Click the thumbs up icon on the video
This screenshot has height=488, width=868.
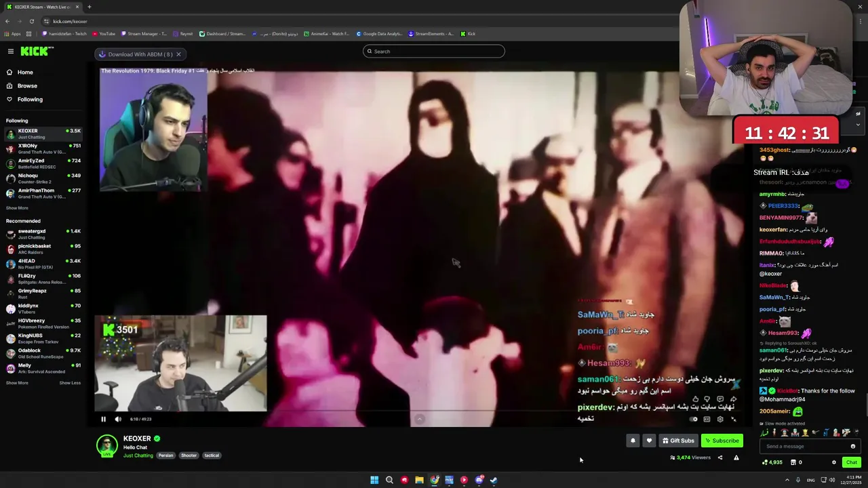(x=695, y=399)
